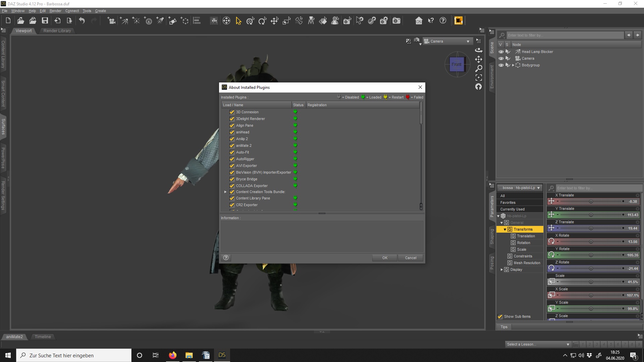Click the New Scene file icon
This screenshot has width=644, height=362.
point(8,21)
